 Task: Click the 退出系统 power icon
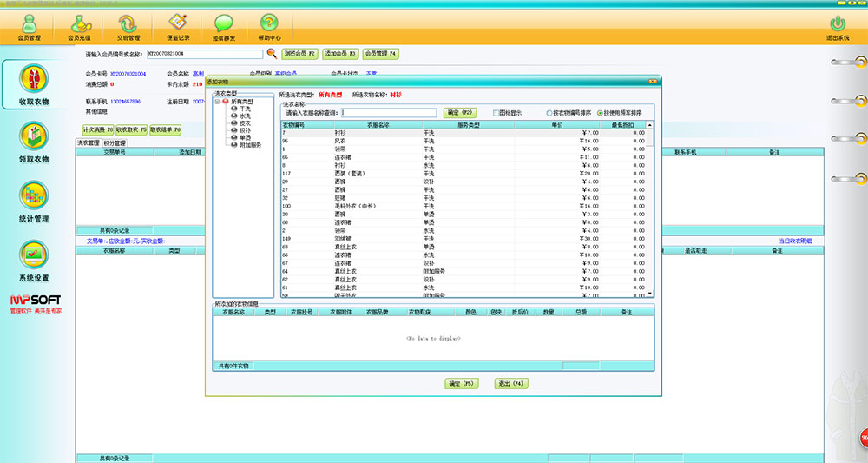tap(838, 27)
